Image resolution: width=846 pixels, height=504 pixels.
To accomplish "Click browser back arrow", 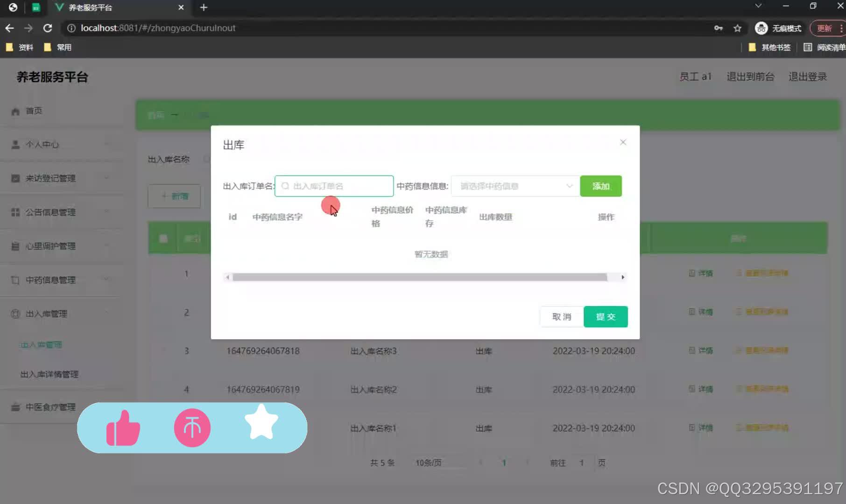I will pos(10,28).
